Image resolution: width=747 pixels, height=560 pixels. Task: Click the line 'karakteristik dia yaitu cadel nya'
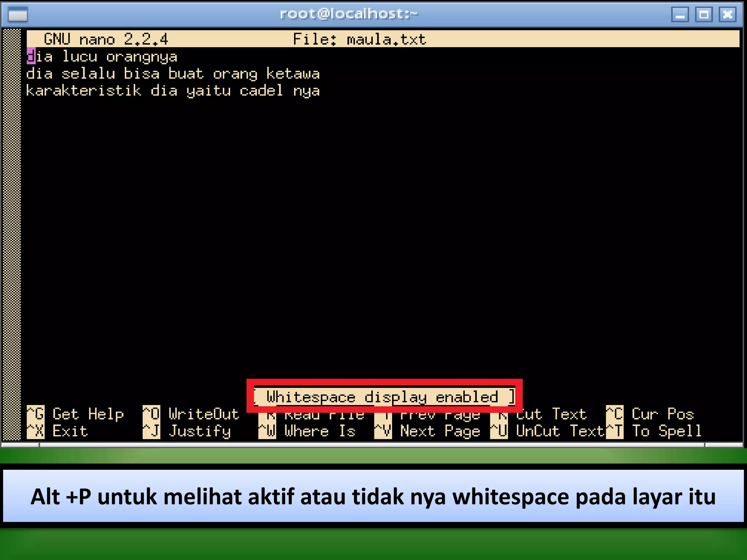tap(173, 91)
